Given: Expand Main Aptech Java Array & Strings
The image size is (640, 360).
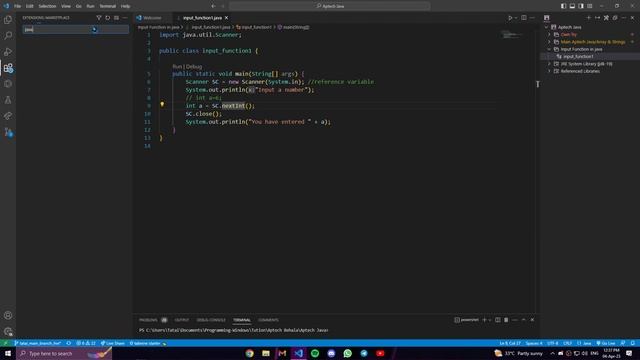Looking at the screenshot, I should [549, 42].
